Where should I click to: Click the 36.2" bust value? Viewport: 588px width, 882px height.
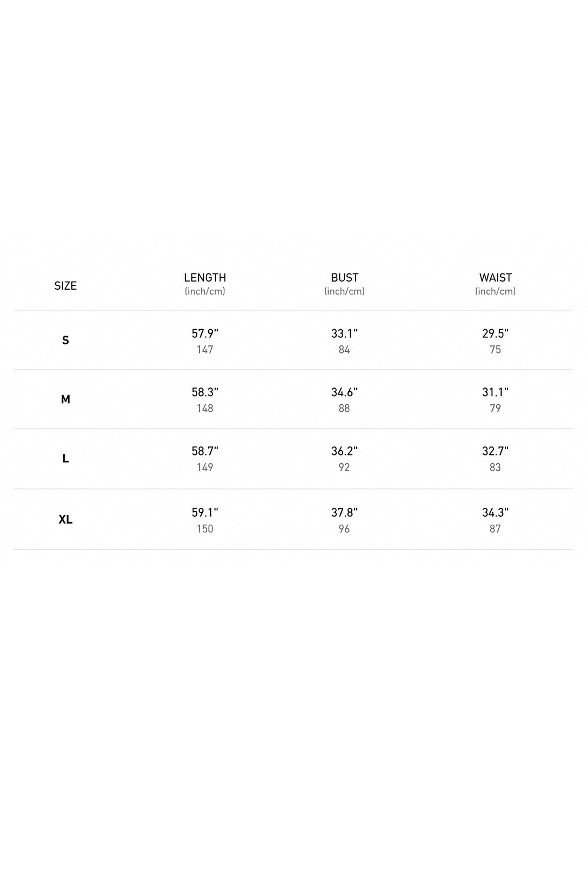pyautogui.click(x=344, y=451)
